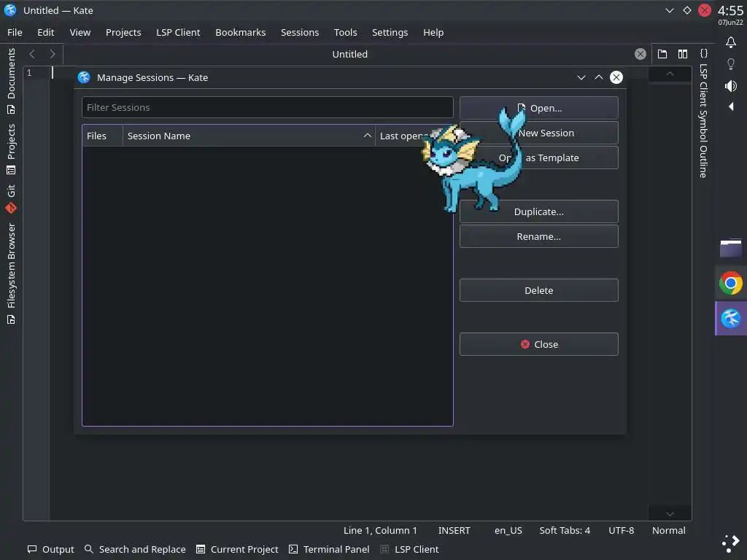This screenshot has height=560, width=747.
Task: Open the file manager folder icon in dock
Action: point(731,248)
